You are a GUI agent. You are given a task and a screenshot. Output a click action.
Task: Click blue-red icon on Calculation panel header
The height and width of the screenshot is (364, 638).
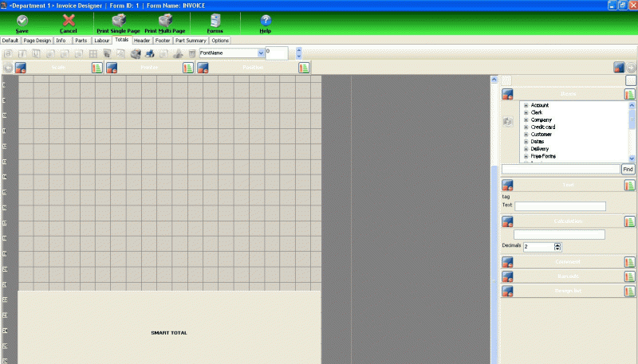click(507, 221)
